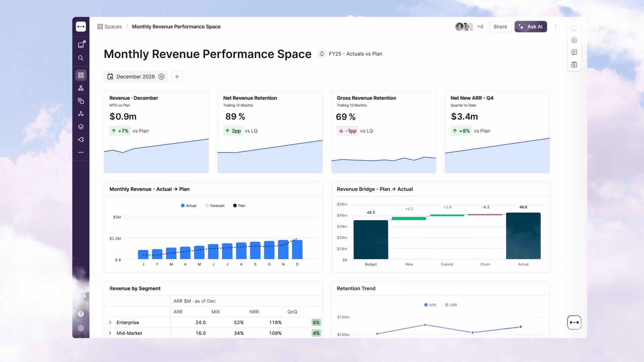Click the +8% vs Plan badge
The image size is (644, 362).
pyautogui.click(x=461, y=131)
